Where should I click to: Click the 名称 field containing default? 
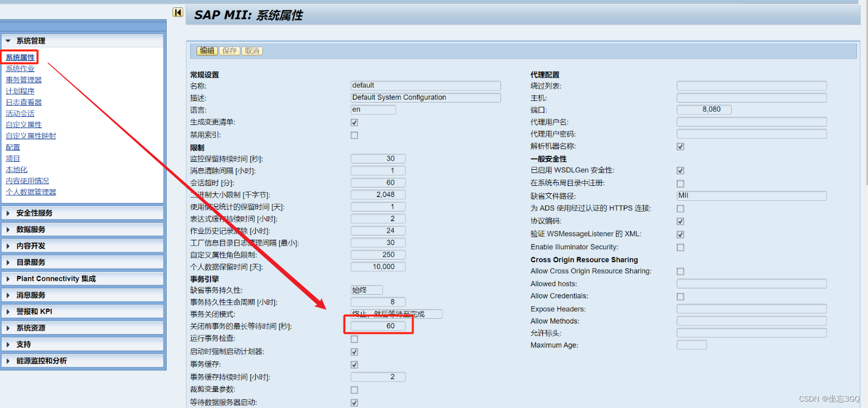[x=426, y=85]
